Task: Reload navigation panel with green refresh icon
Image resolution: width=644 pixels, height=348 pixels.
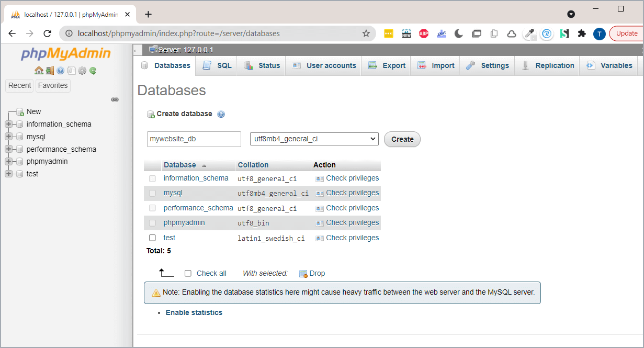Action: 93,71
